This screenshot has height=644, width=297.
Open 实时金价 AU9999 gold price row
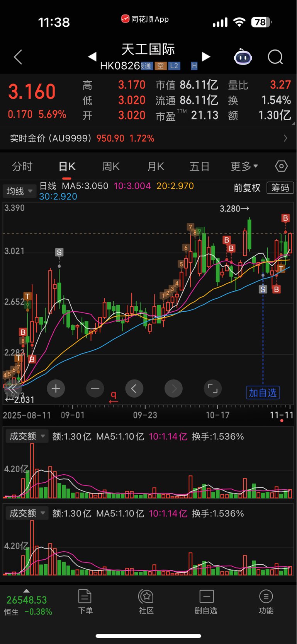[148, 138]
